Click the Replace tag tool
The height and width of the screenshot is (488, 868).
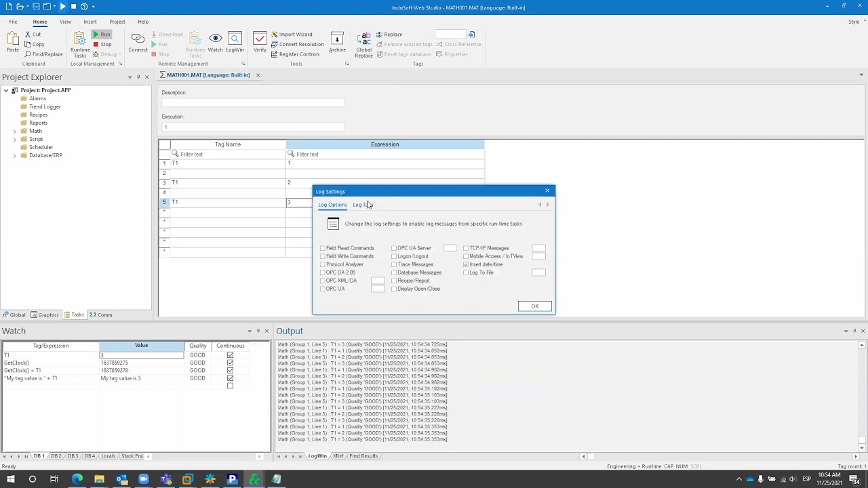point(389,35)
